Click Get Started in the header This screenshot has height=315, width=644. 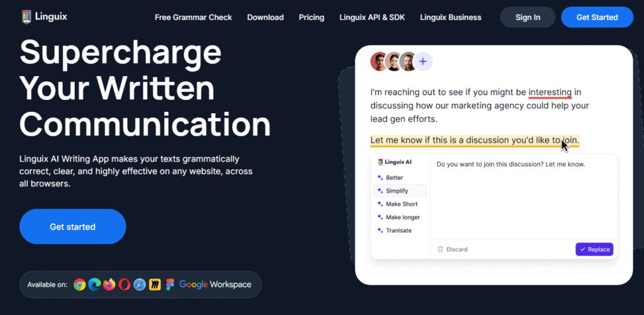[x=597, y=17]
